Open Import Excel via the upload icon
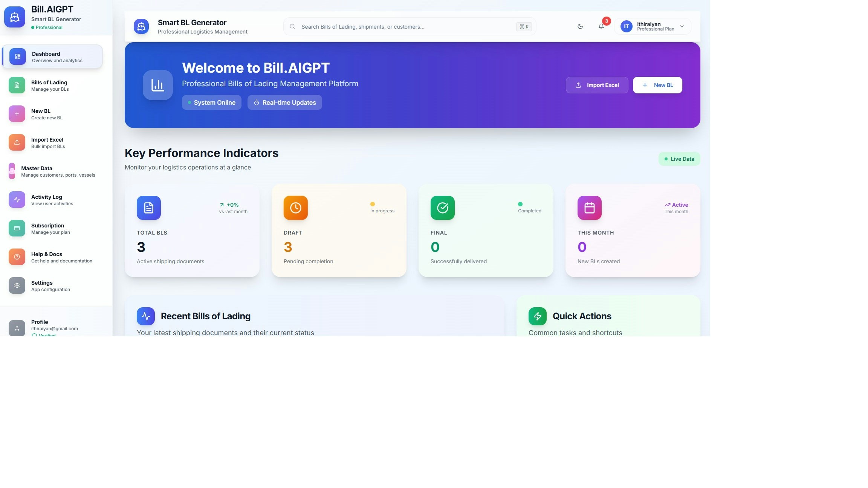 click(17, 142)
